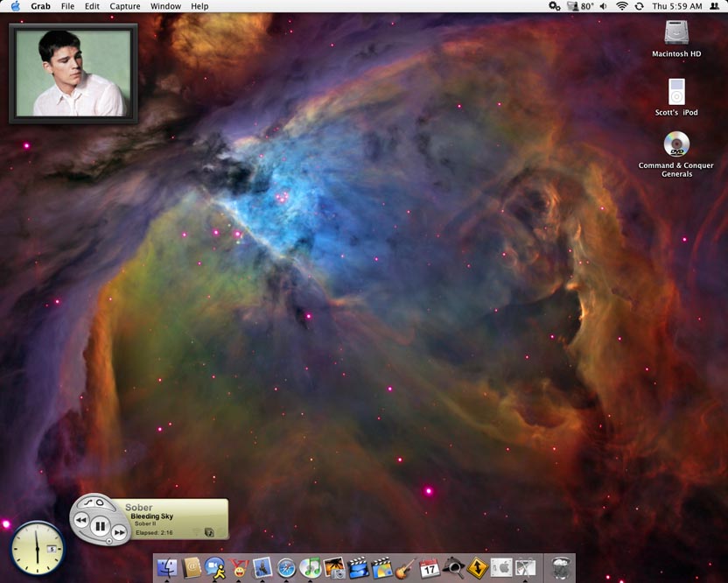Open the AirPort Wi-Fi status menu

click(621, 6)
